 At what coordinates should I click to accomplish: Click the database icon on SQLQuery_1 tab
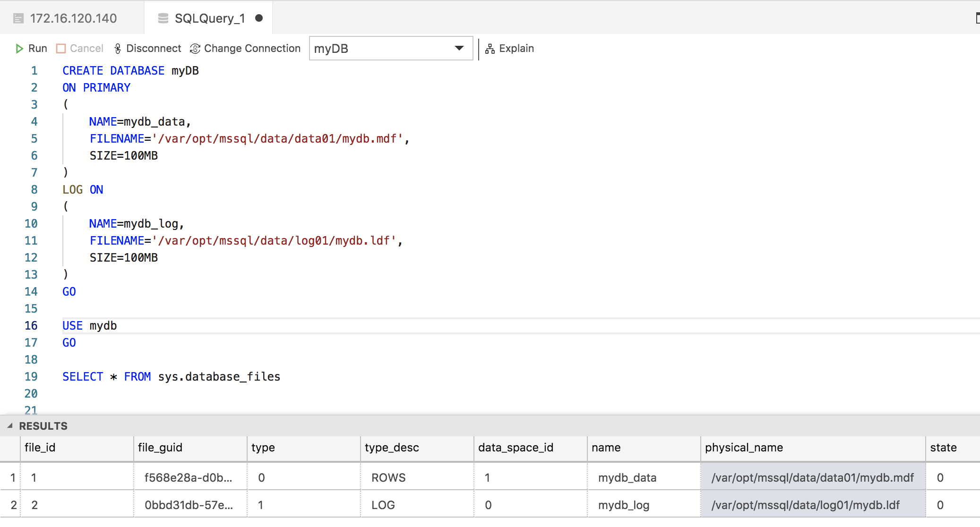[x=163, y=18]
